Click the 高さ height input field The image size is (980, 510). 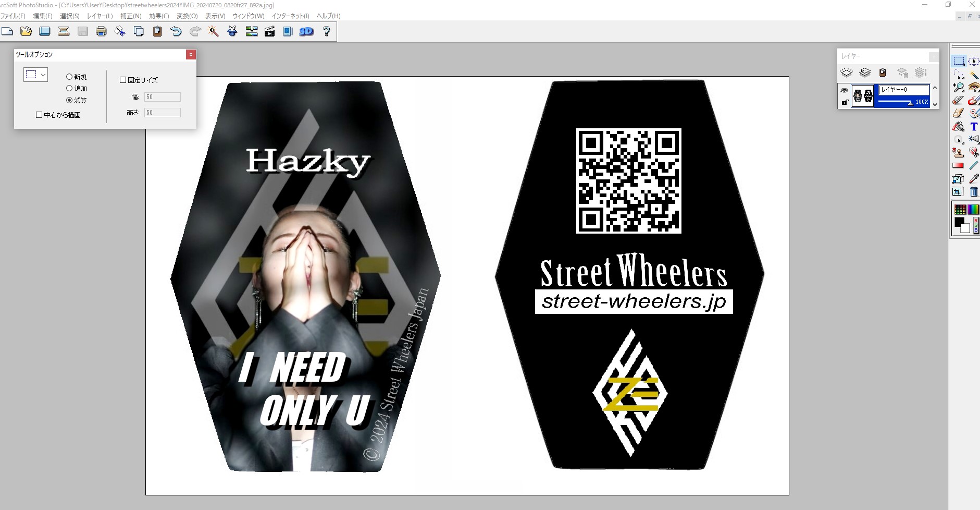(163, 113)
